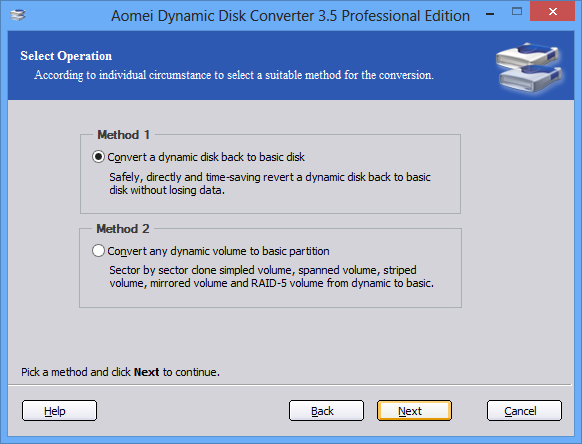The height and width of the screenshot is (444, 582).
Task: Go Back to the previous step
Action: (326, 411)
